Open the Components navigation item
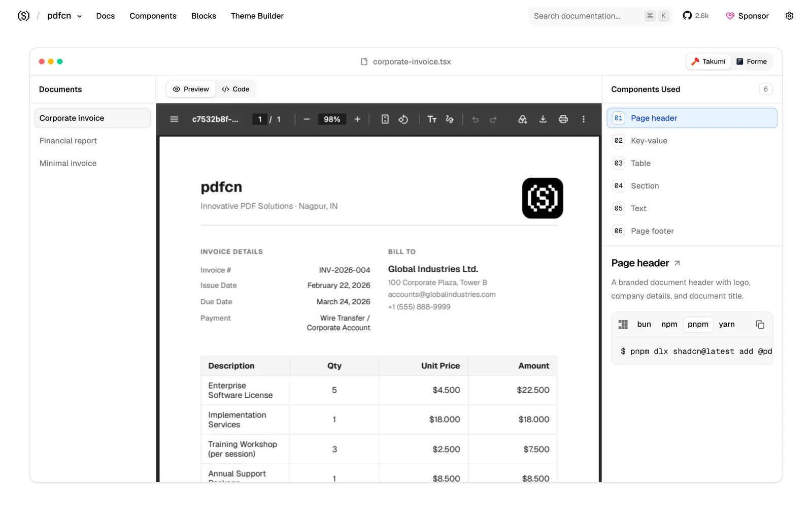The width and height of the screenshot is (812, 508). click(x=153, y=16)
